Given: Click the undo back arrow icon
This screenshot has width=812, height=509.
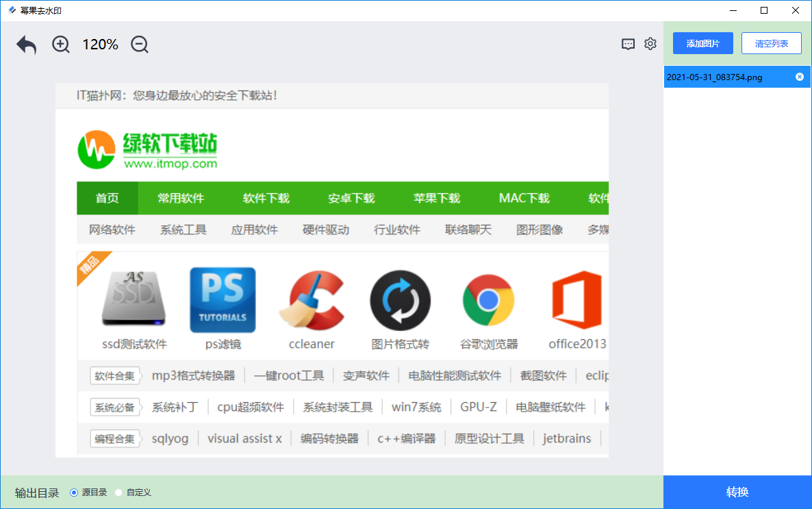Looking at the screenshot, I should click(x=27, y=45).
